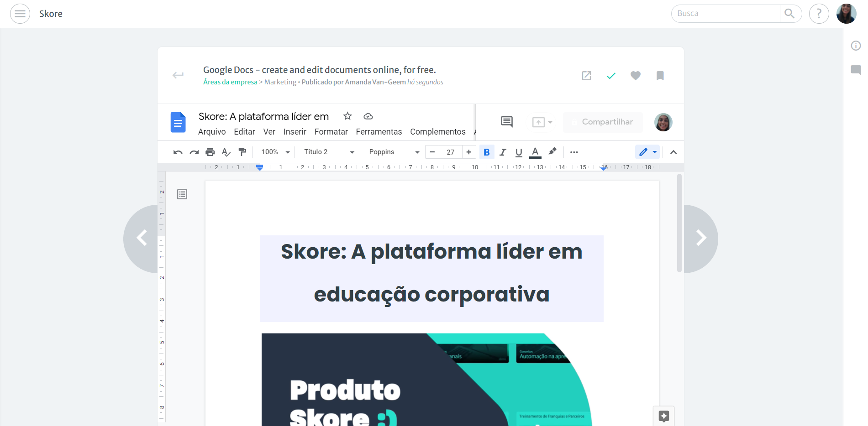Viewport: 868px width, 426px height.
Task: Click the heading 'educação corporativa'
Action: pos(432,295)
